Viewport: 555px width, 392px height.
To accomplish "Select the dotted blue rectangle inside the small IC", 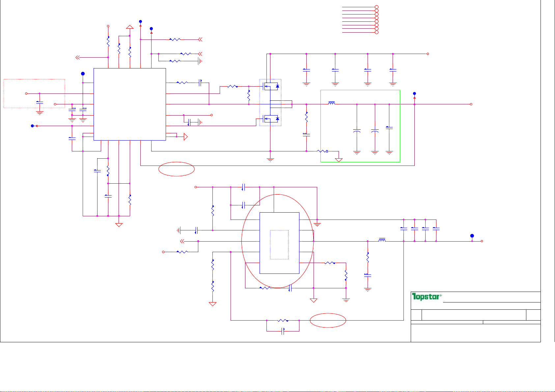I will coord(279,245).
